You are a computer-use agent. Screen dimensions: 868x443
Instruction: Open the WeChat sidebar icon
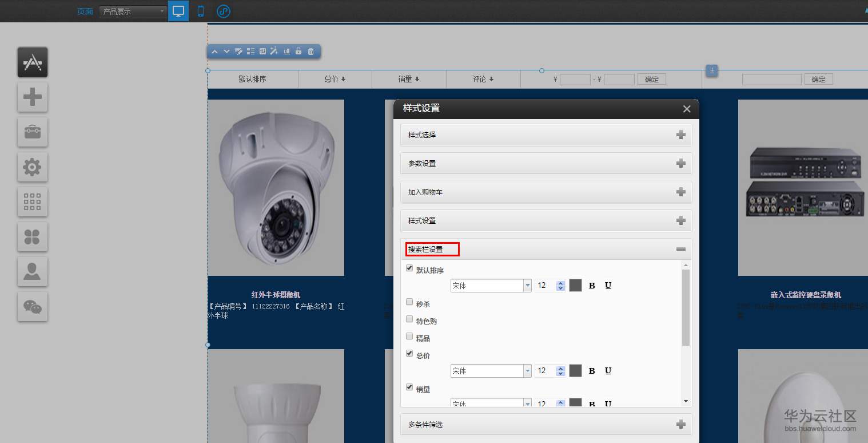[x=33, y=307]
